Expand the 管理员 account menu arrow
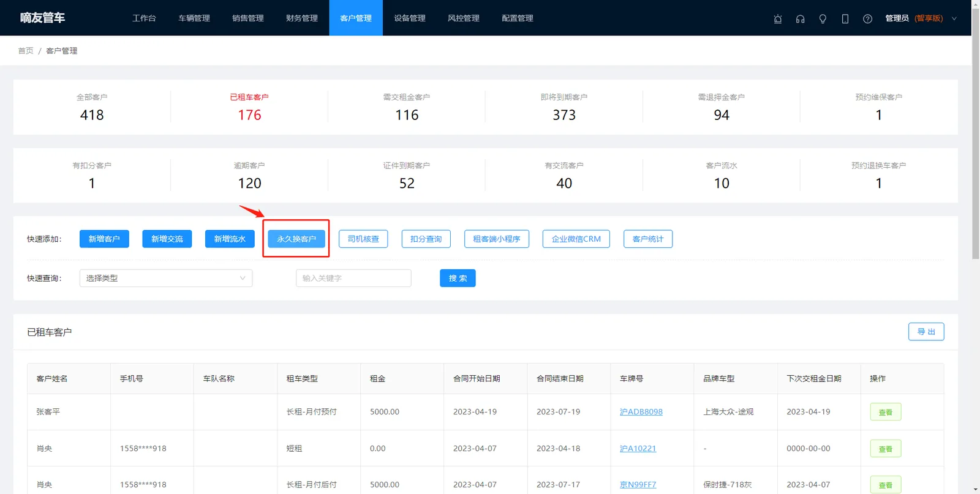The image size is (980, 494). click(x=954, y=18)
